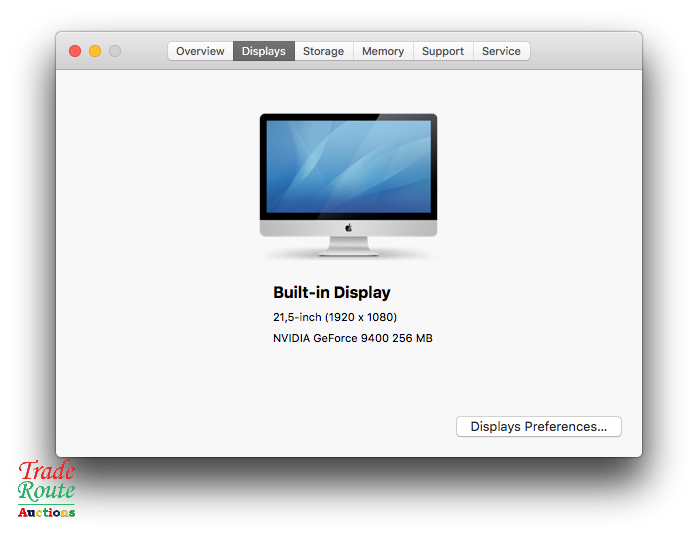Switch to the Overview tab
Screen dimensions: 698x537
click(200, 51)
